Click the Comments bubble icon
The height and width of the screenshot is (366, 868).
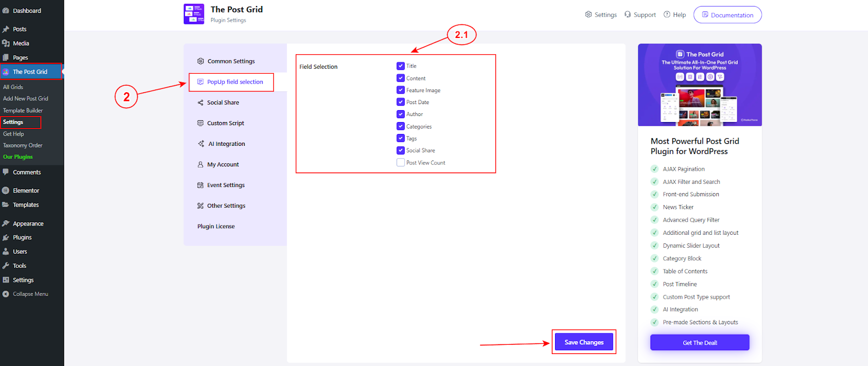6,172
